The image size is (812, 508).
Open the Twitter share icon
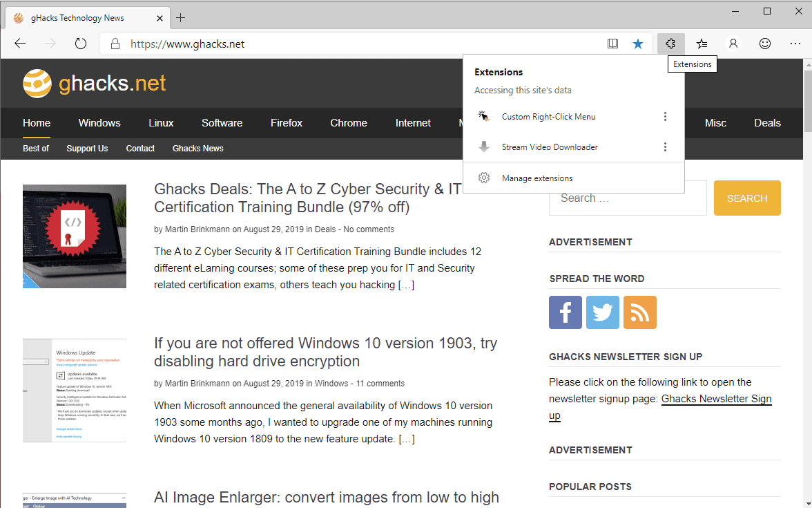tap(603, 312)
